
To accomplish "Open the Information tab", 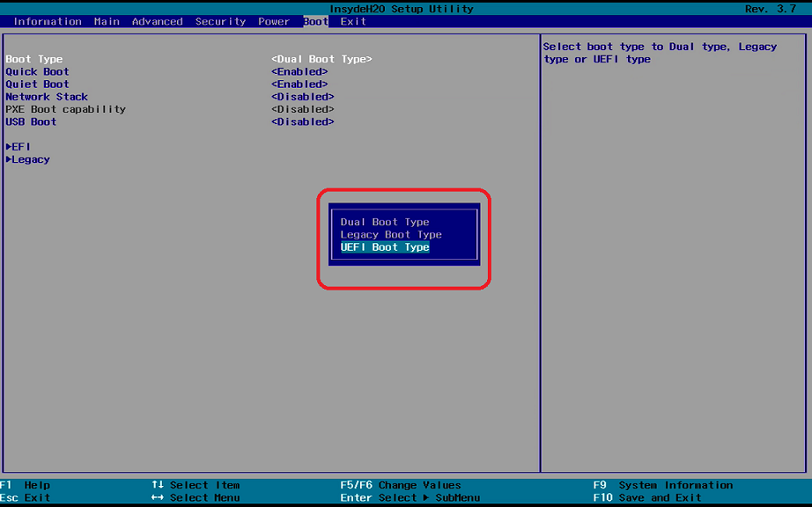I will pos(48,21).
